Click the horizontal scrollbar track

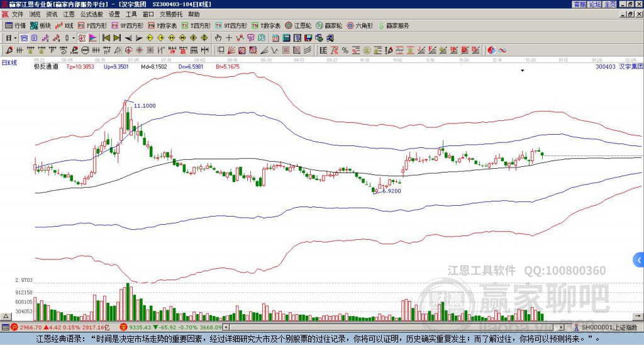tap(391, 327)
